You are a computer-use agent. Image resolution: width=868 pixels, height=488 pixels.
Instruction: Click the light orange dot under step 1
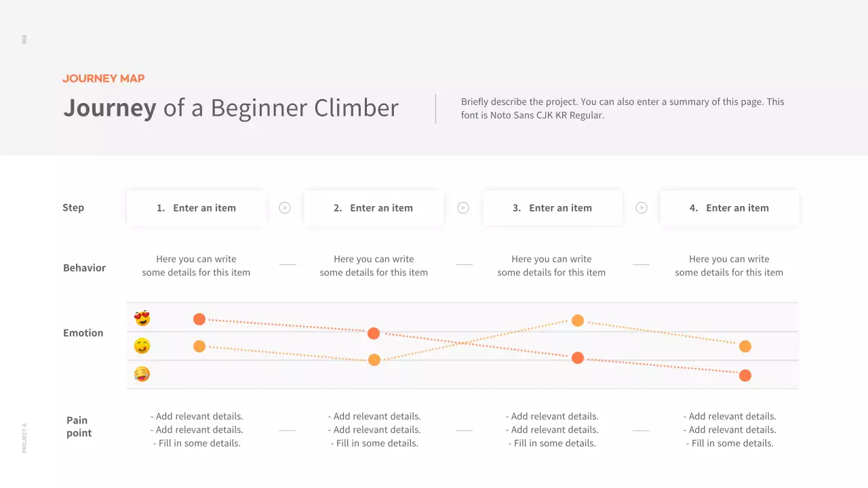point(199,346)
